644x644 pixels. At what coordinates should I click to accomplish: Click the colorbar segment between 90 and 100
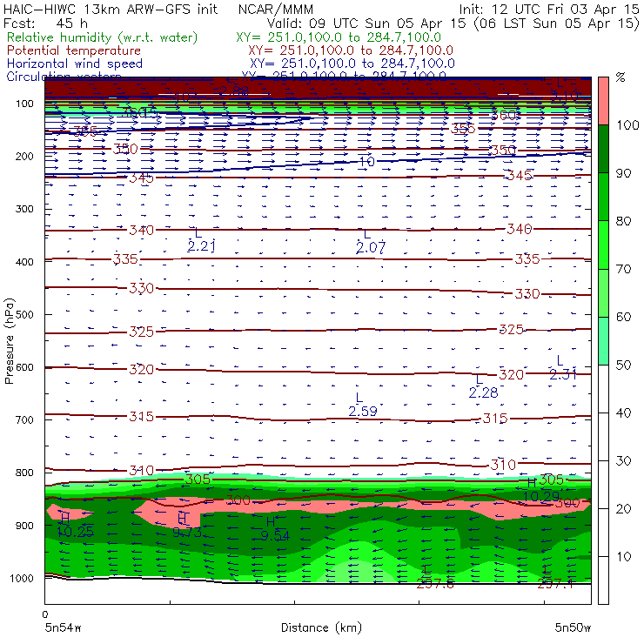pos(603,149)
